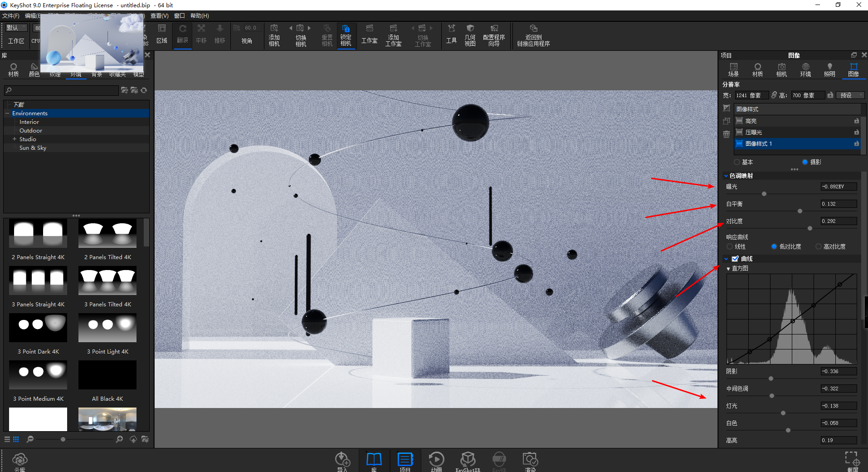Click the add image style icon
This screenshot has height=472, width=868.
(727, 108)
